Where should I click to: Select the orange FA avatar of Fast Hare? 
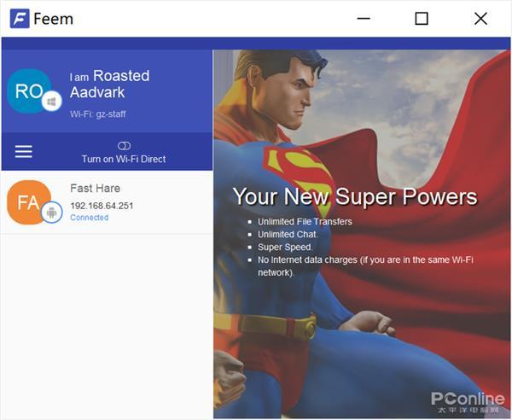point(29,202)
